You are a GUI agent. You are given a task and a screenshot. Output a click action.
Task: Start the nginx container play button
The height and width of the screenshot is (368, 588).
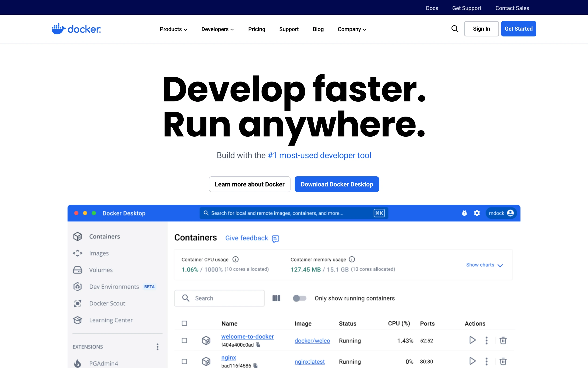(472, 361)
